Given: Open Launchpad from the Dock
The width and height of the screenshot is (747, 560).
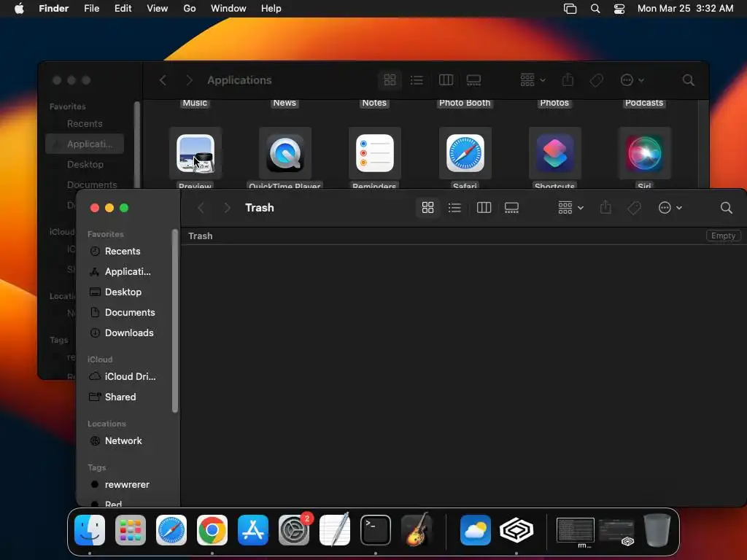Looking at the screenshot, I should point(130,530).
